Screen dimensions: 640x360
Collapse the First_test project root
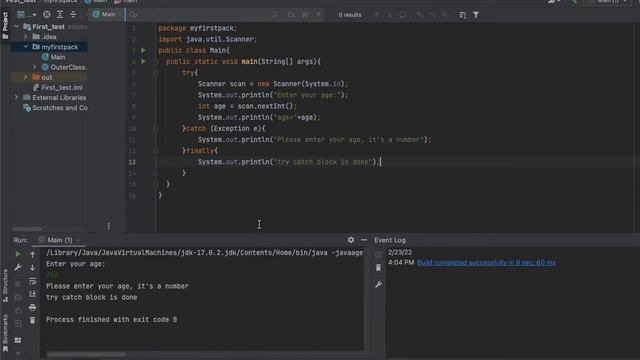17,27
